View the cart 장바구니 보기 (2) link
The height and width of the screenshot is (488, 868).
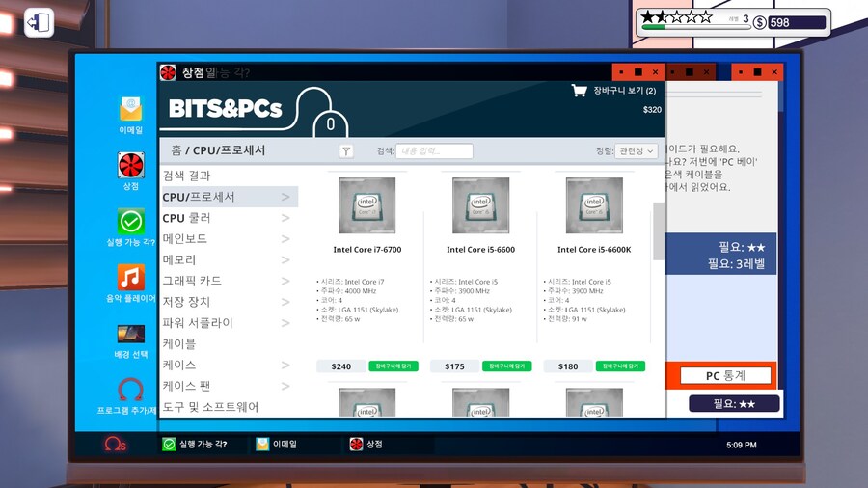pos(624,91)
